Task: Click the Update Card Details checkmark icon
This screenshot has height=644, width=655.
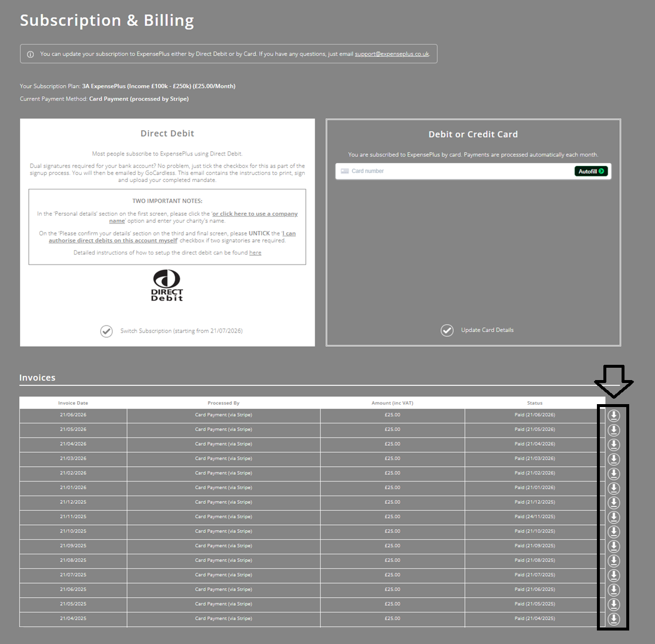Action: tap(447, 331)
